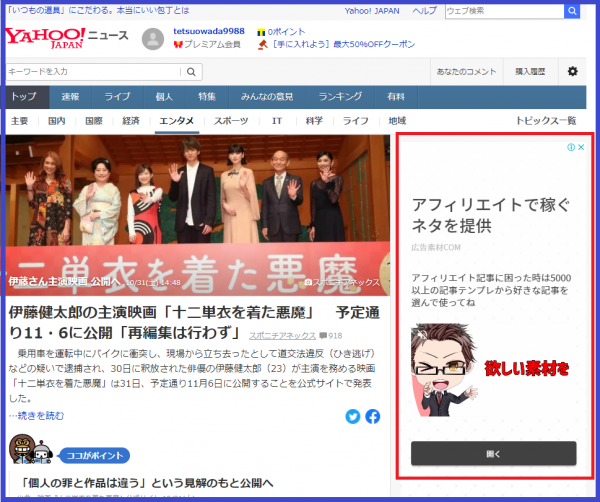Screen dimensions: 600x502
Task: Click the news keyword search magnifier icon
Action: [190, 72]
